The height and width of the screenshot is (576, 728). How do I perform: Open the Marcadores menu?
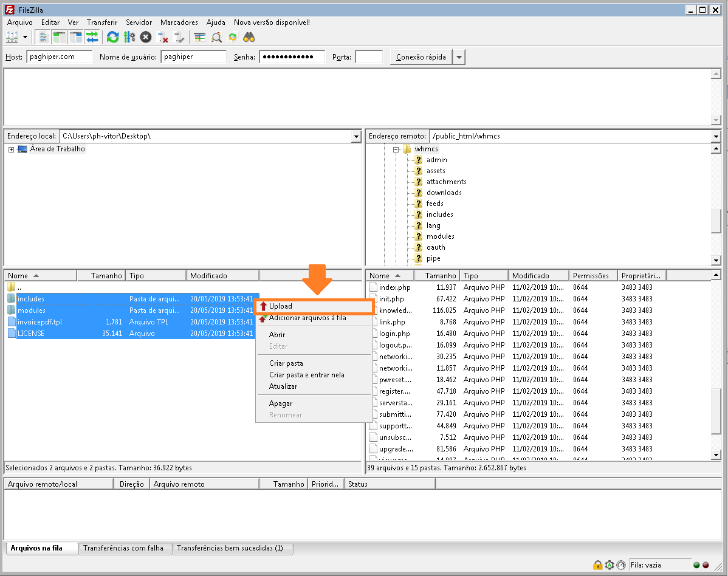(x=179, y=22)
